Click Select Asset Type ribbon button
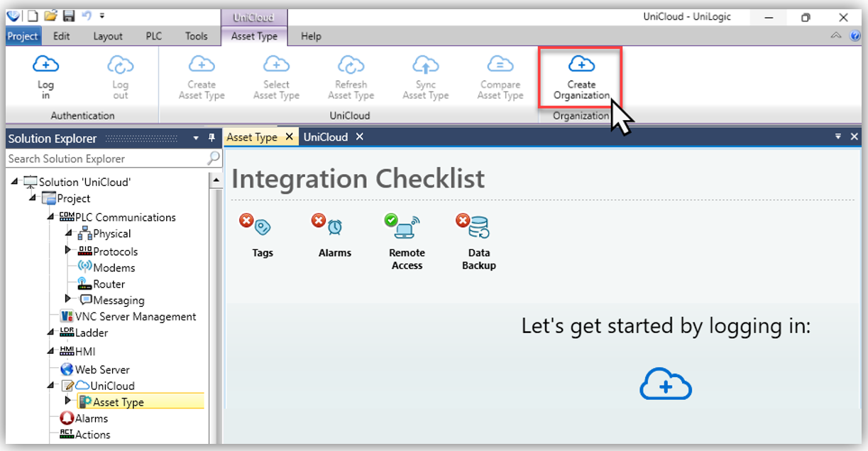868x451 pixels. 276,78
